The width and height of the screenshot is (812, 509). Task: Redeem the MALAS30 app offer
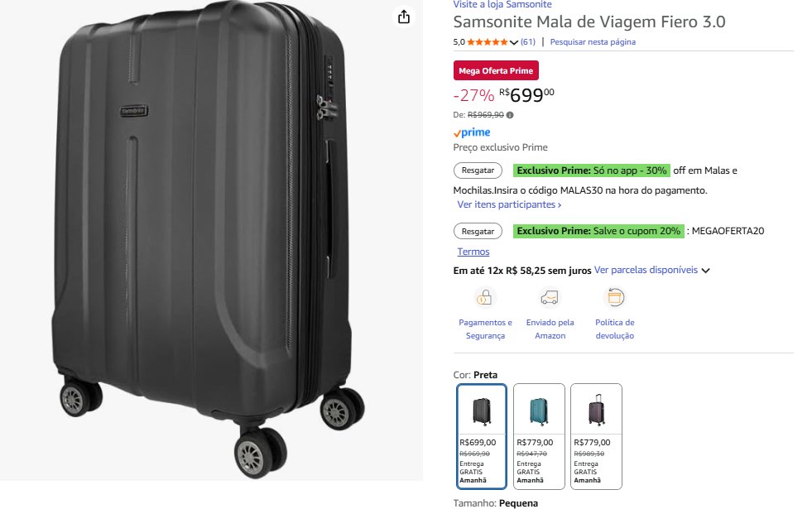[x=478, y=170]
